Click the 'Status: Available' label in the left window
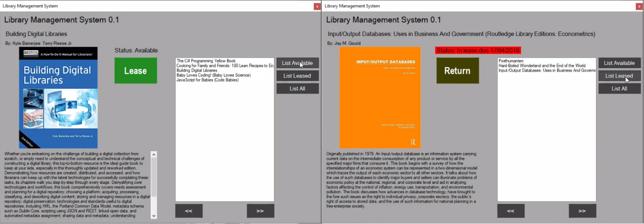 pos(136,50)
